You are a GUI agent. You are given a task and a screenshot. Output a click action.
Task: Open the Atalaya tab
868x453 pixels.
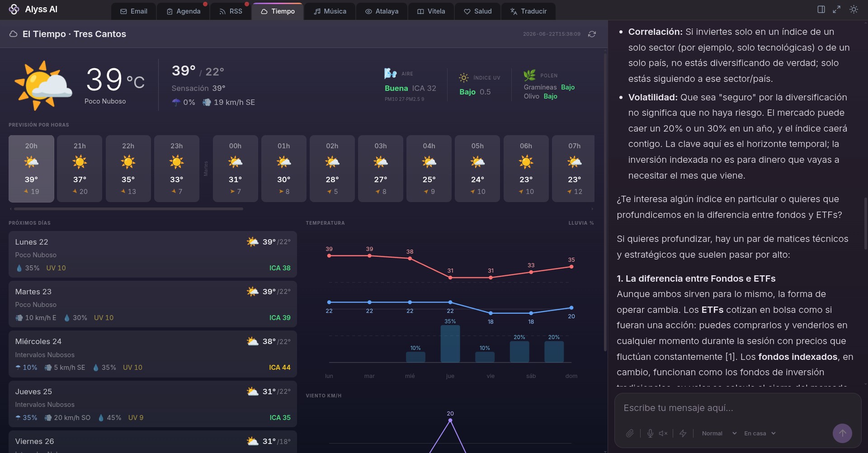pos(382,11)
